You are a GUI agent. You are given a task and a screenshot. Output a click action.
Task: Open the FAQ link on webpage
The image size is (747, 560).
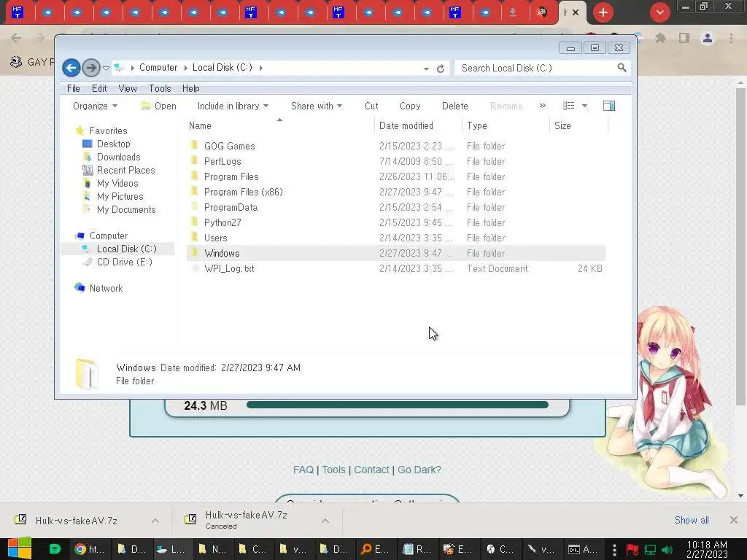click(x=303, y=470)
